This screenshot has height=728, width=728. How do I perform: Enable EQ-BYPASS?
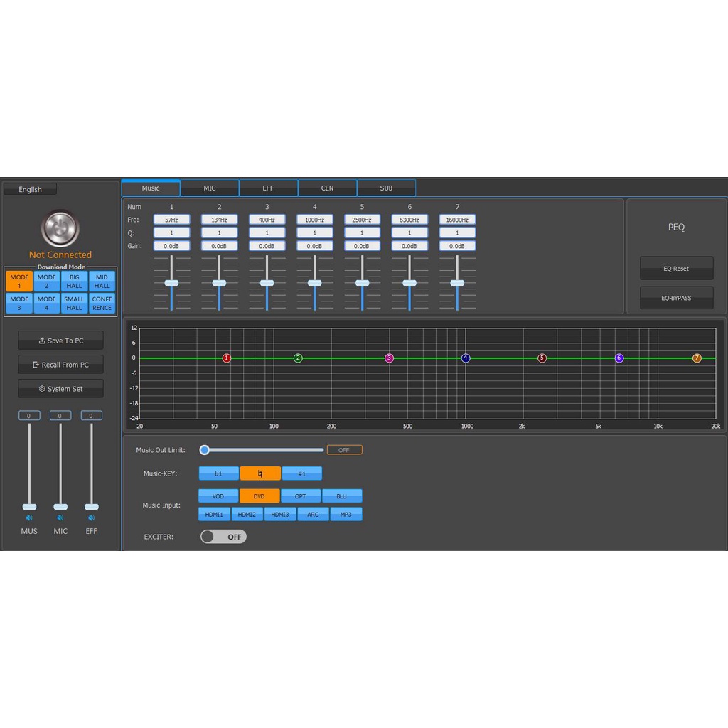[676, 298]
